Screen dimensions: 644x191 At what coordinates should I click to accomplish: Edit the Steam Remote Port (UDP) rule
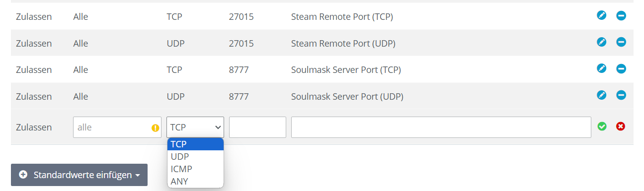602,42
